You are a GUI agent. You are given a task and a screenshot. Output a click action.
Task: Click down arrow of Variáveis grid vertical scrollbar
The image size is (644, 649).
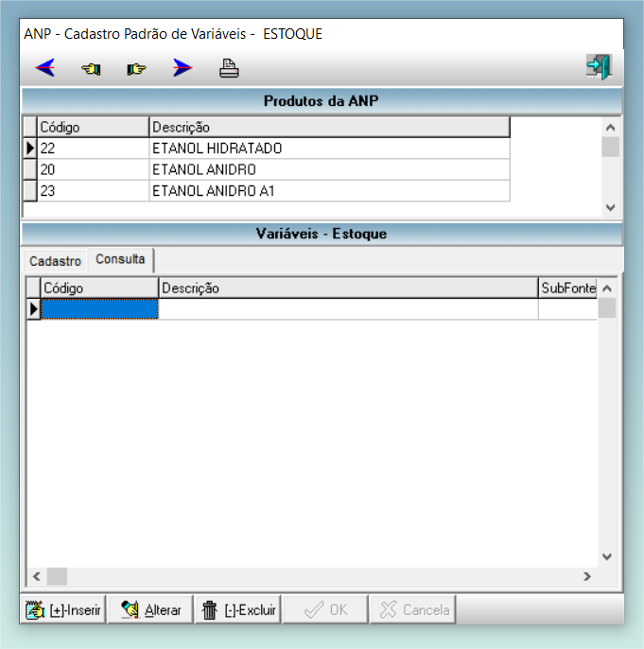click(x=607, y=556)
